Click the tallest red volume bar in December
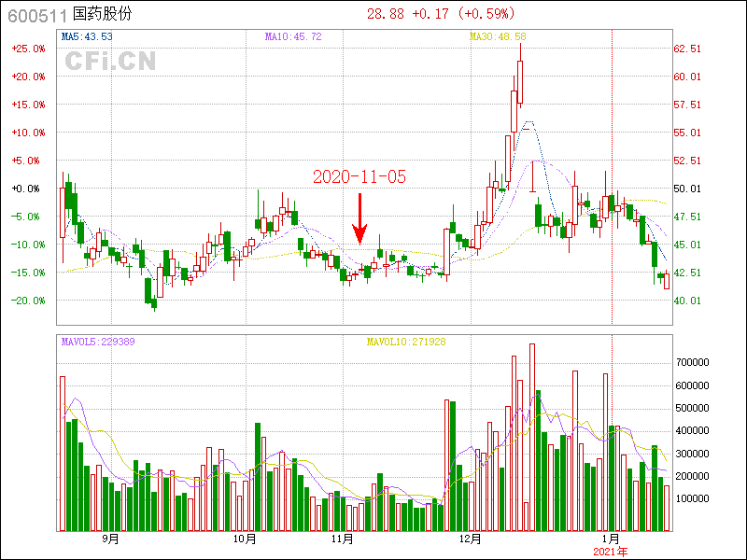Image resolution: width=747 pixels, height=560 pixels. [x=532, y=437]
